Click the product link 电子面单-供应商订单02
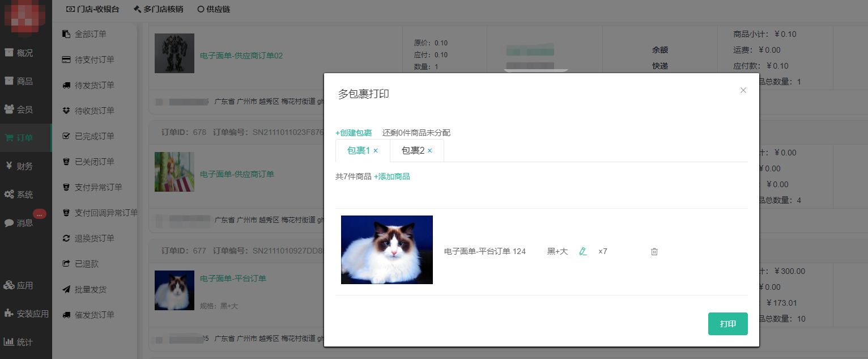 click(x=241, y=56)
